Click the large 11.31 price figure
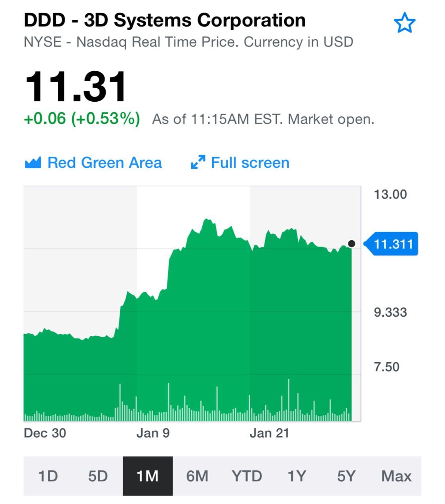 point(76,86)
